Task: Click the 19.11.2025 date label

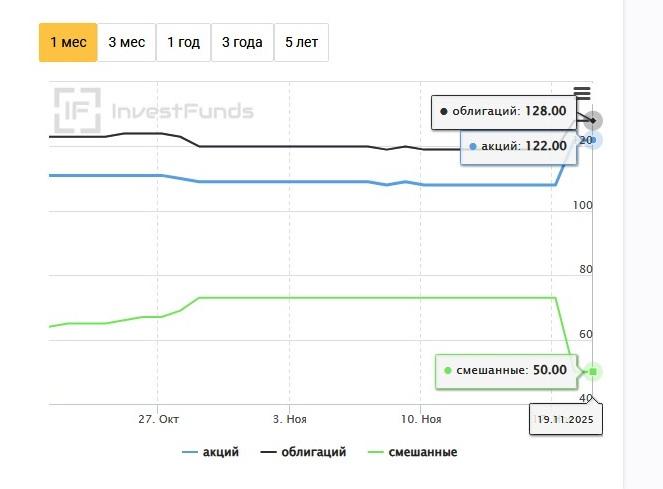Action: (x=565, y=420)
